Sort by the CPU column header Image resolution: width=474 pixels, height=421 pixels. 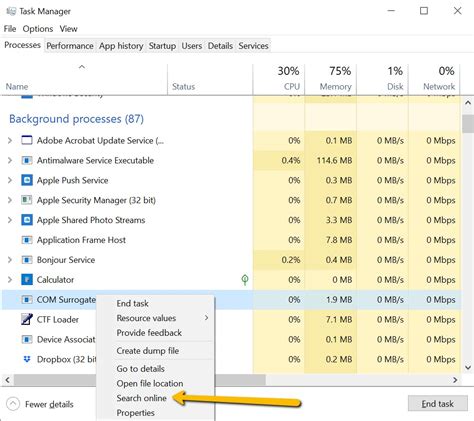click(x=279, y=79)
